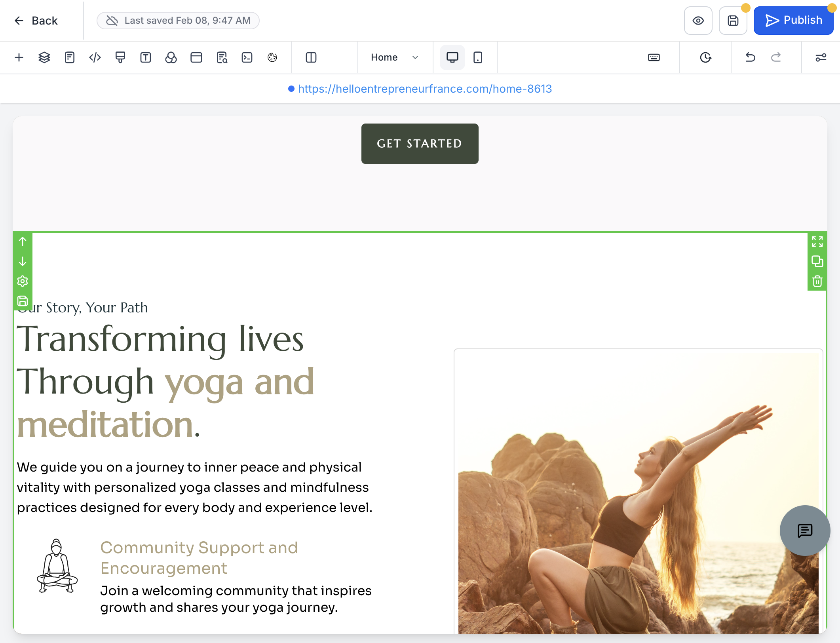Open the SEO page search icon
840x643 pixels.
click(x=222, y=58)
